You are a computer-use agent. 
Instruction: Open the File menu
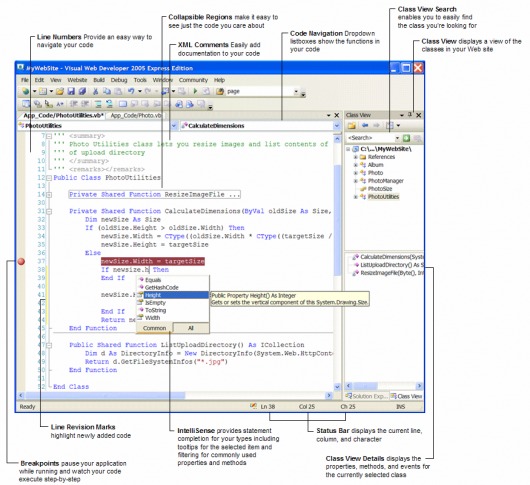(25, 80)
